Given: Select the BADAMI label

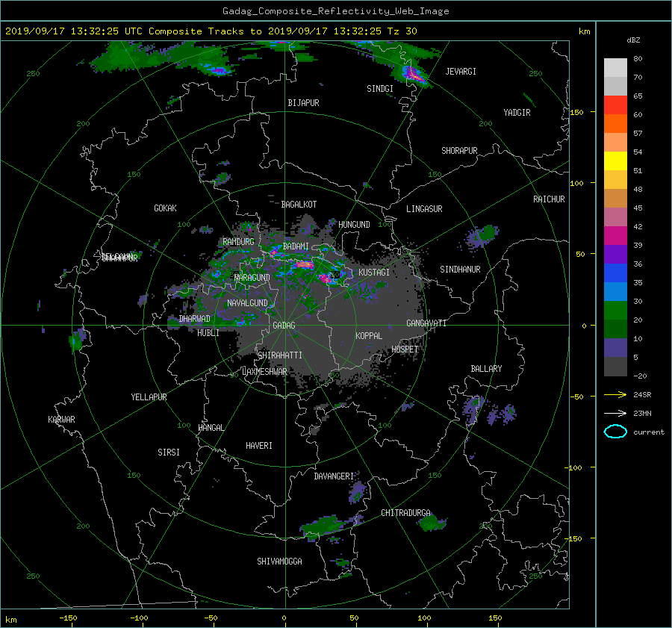Looking at the screenshot, I should (x=296, y=246).
